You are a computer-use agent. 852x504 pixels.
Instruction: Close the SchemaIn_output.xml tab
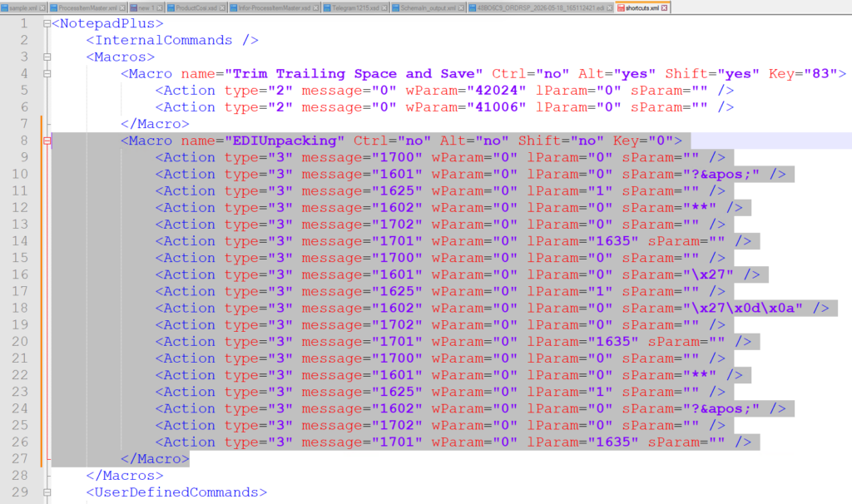(461, 8)
